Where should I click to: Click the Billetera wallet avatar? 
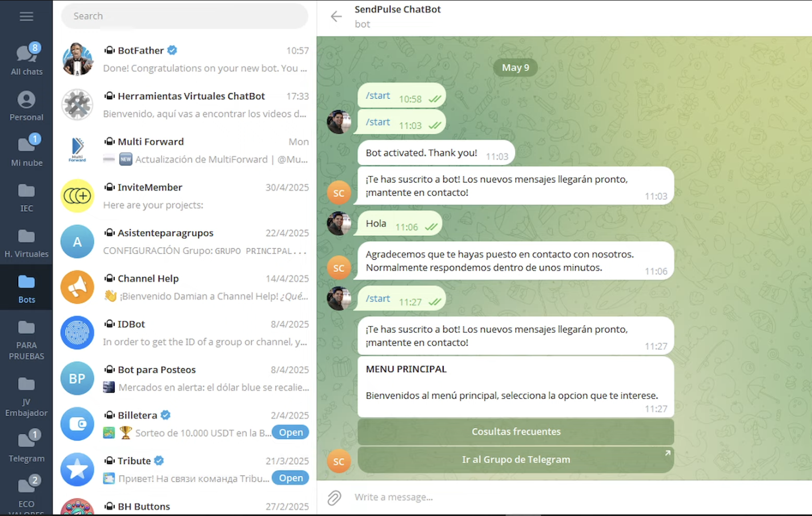(x=78, y=424)
